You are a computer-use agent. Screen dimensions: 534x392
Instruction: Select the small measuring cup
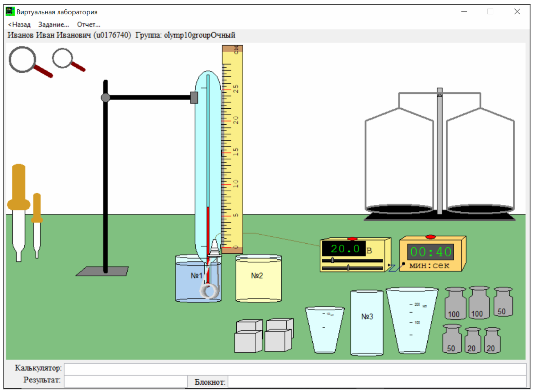[325, 330]
